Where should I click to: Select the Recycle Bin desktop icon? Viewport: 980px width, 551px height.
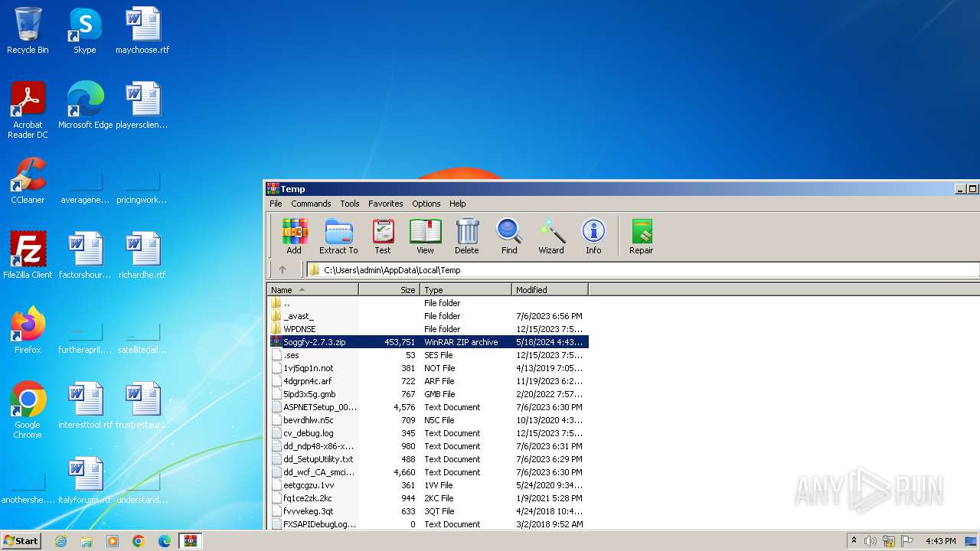tap(28, 31)
